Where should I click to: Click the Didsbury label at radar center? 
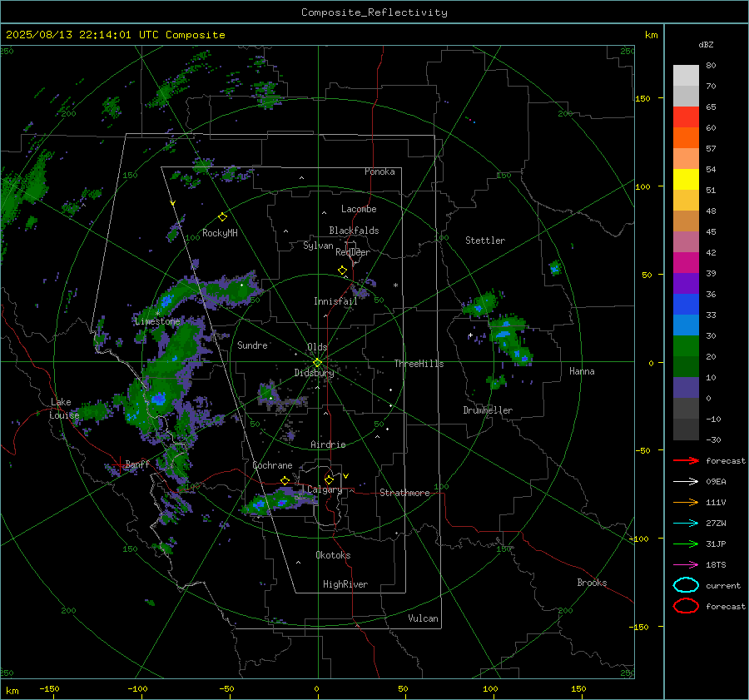pos(314,373)
